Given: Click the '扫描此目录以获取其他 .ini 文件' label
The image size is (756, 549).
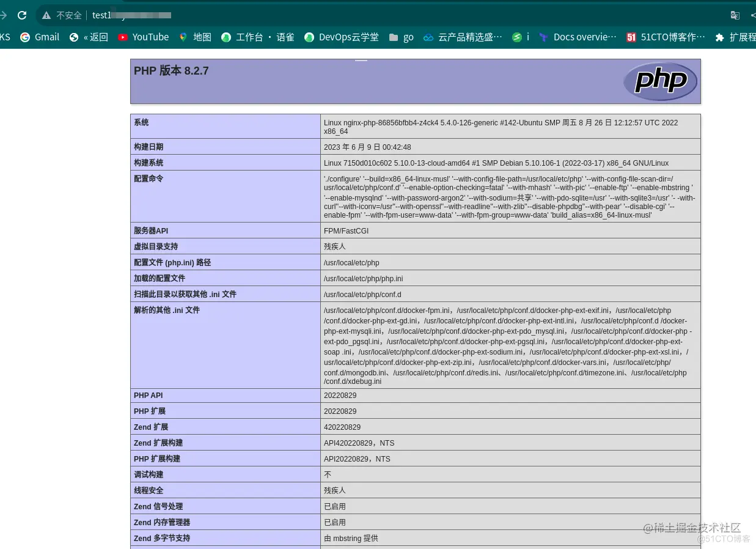Looking at the screenshot, I should pos(185,294).
